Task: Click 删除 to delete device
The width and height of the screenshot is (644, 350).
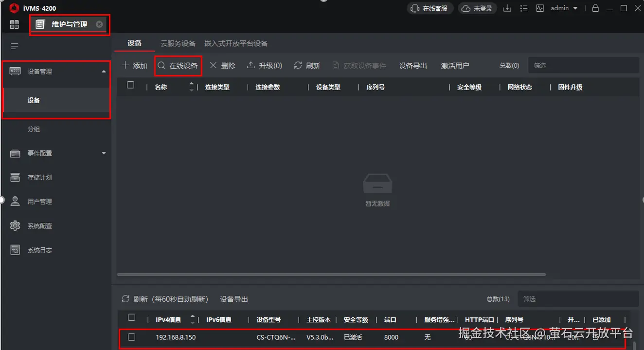Action: [222, 66]
